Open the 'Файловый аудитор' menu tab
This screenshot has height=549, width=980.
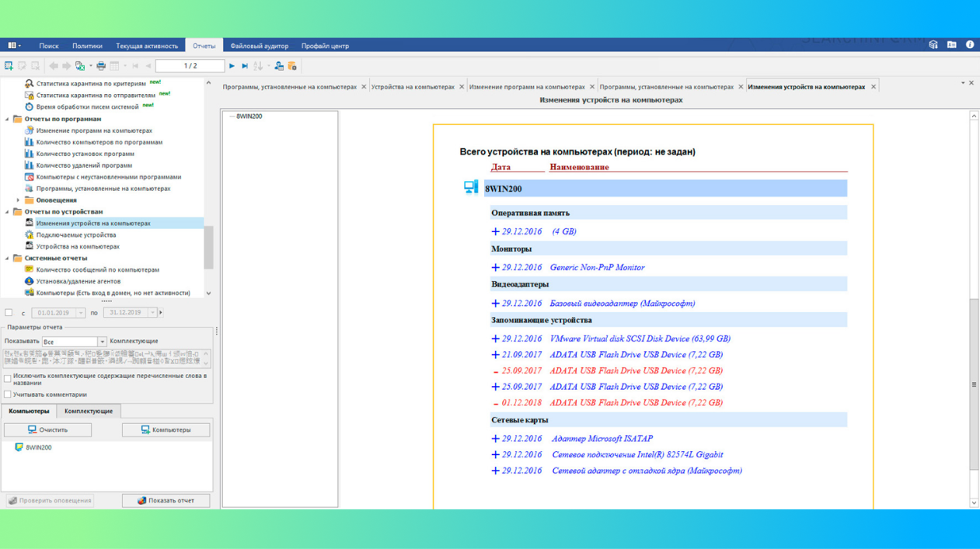click(259, 46)
